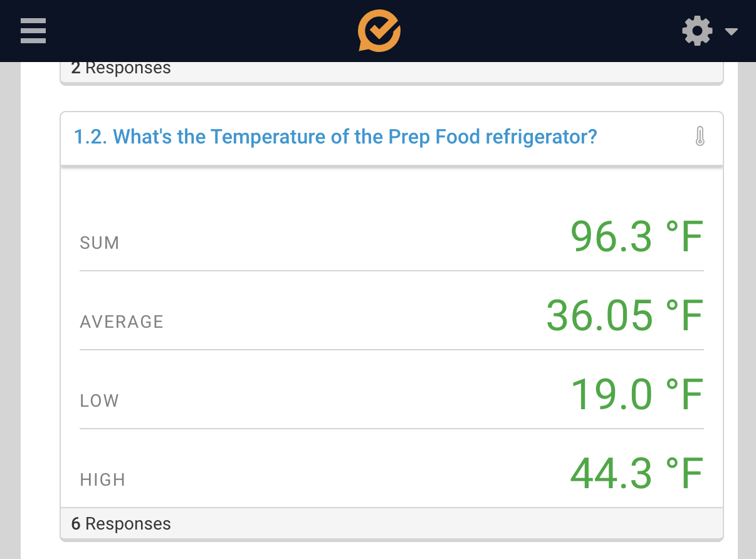
Task: Select the HIGH label
Action: pyautogui.click(x=103, y=479)
